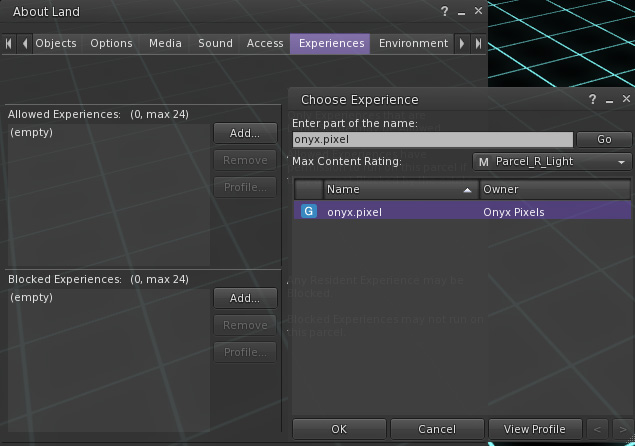This screenshot has width=635, height=446.
Task: Click Onyx Pixels owner cell
Action: (514, 212)
